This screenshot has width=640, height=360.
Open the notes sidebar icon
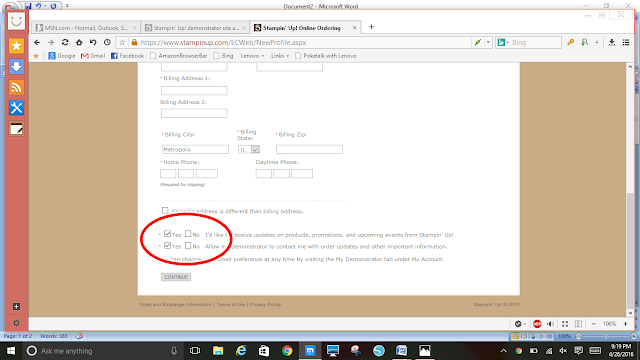pos(16,129)
